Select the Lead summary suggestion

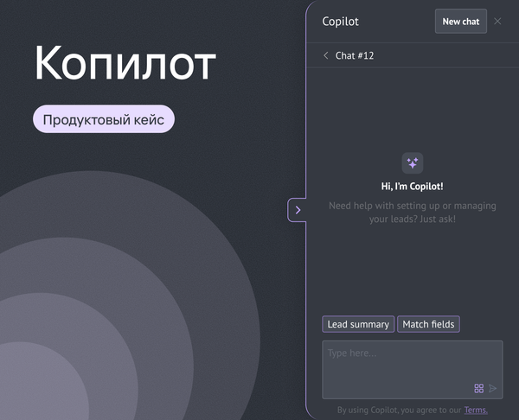coord(358,324)
